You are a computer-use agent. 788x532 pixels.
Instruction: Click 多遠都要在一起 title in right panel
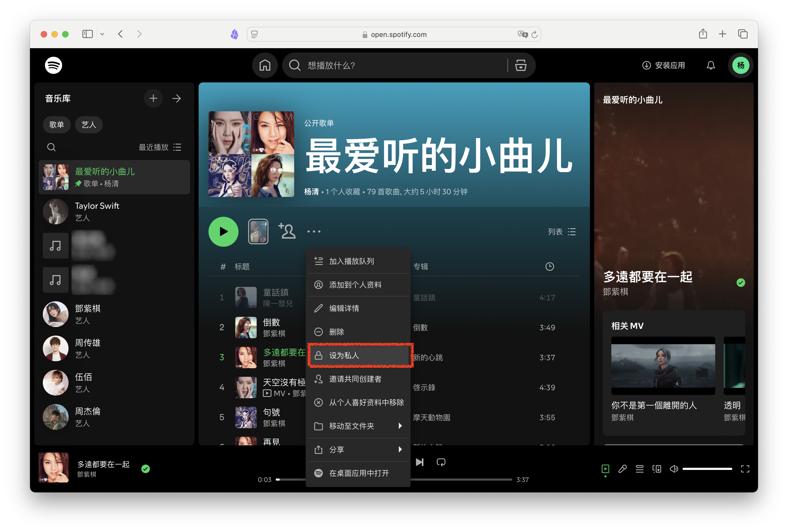click(648, 277)
